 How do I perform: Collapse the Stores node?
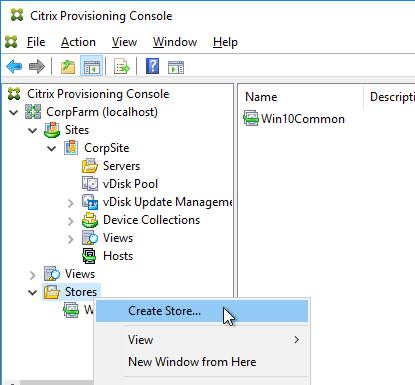click(33, 292)
